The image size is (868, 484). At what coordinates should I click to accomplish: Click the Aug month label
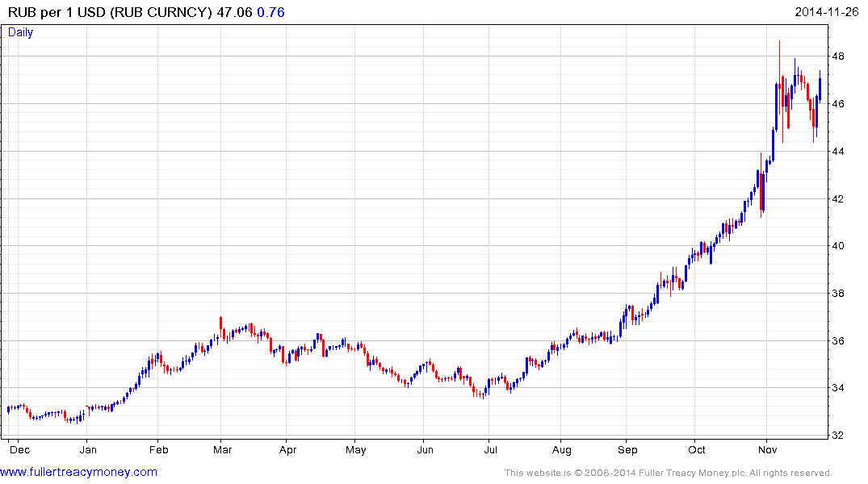click(x=562, y=449)
